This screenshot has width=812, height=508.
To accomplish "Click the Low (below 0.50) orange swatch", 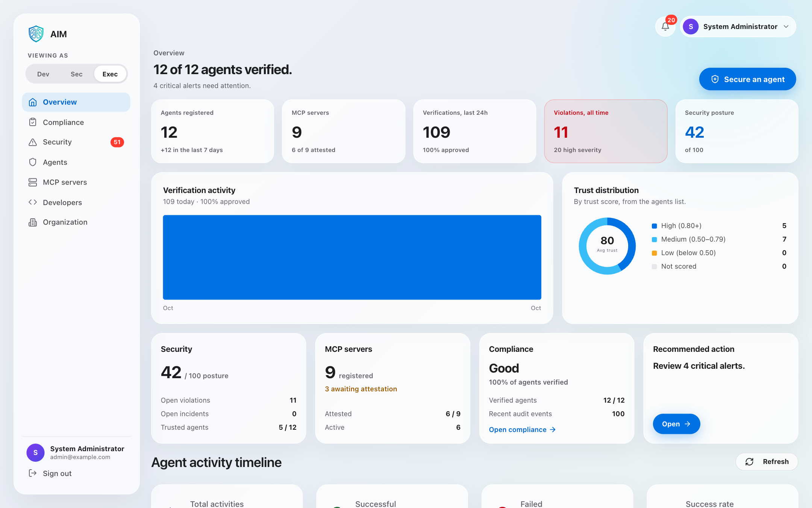I will coord(654,253).
